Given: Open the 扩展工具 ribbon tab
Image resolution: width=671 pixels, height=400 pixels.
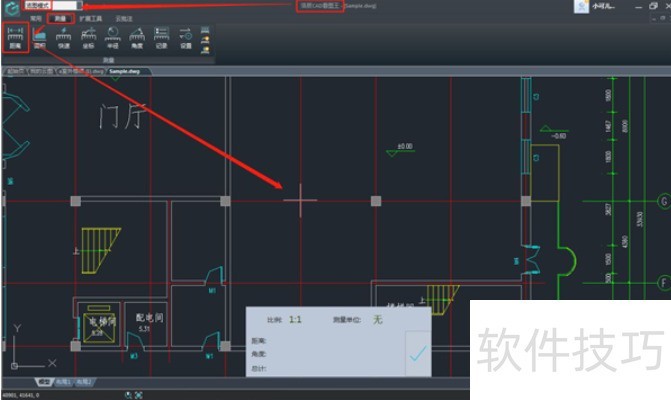Looking at the screenshot, I should [x=91, y=19].
